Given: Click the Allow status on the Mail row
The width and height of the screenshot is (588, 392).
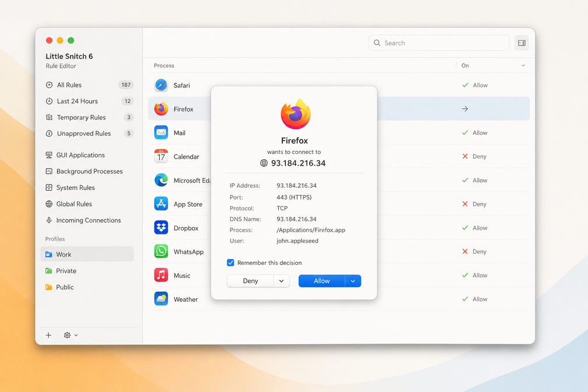Looking at the screenshot, I should point(480,133).
